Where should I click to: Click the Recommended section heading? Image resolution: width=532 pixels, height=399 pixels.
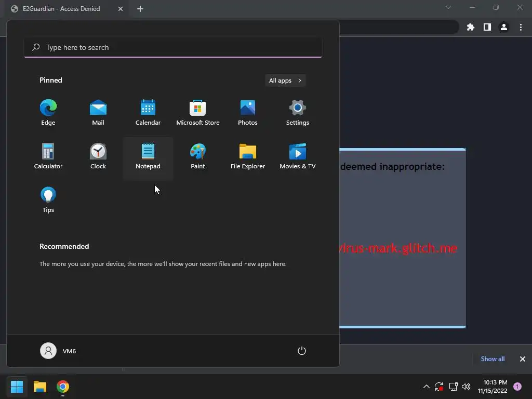coord(64,247)
